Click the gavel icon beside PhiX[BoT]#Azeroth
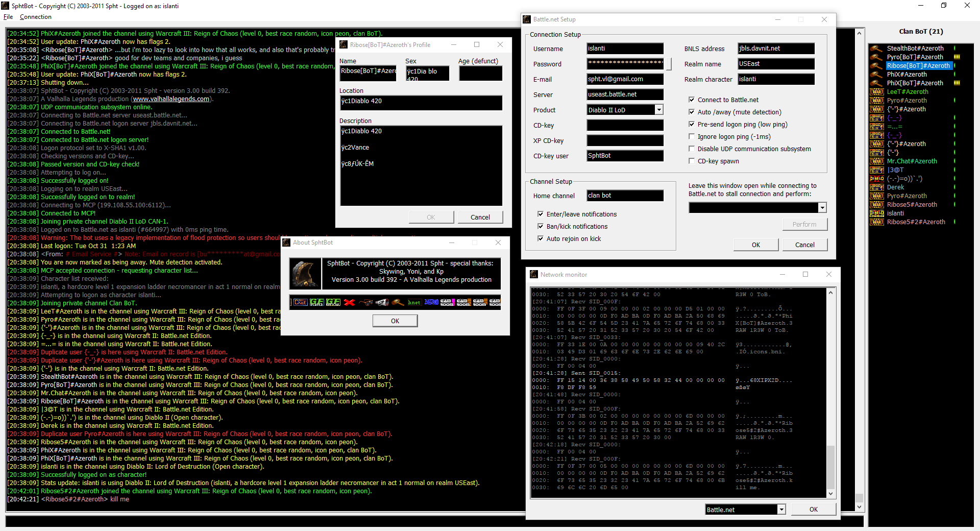This screenshot has height=531, width=980. tap(877, 83)
